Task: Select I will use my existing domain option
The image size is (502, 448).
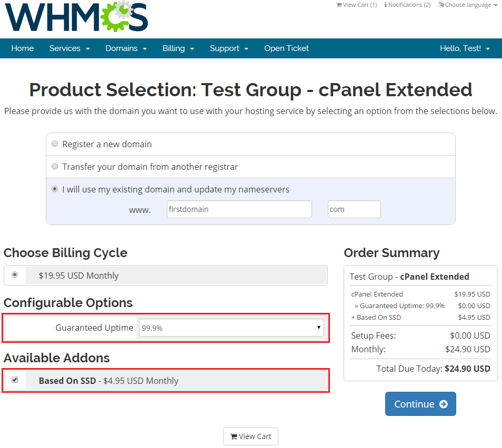Action: click(55, 189)
